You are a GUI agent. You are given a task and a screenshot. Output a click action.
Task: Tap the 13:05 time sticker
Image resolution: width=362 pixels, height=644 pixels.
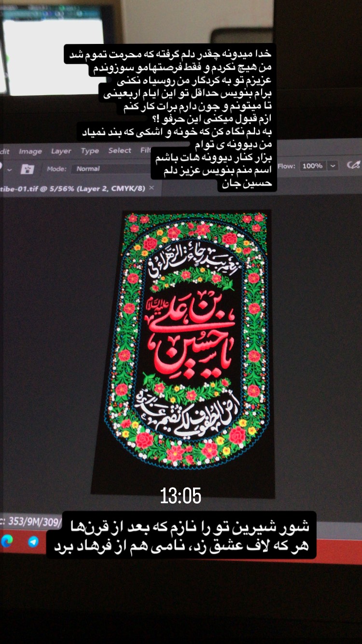pos(181,495)
